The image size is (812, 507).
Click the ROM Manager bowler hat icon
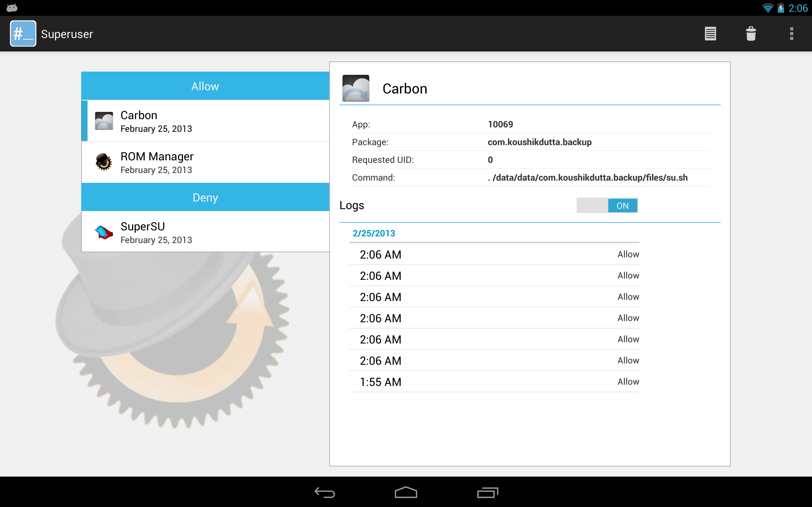coord(104,162)
